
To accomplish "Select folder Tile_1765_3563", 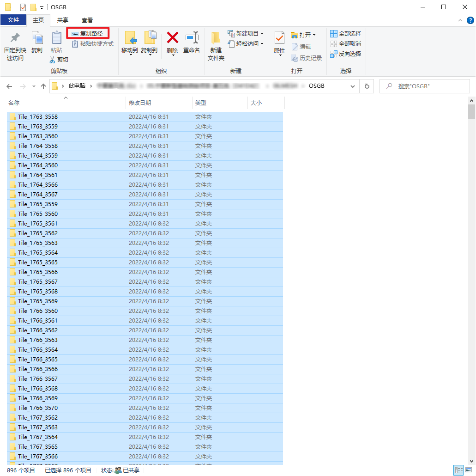I will point(145,243).
